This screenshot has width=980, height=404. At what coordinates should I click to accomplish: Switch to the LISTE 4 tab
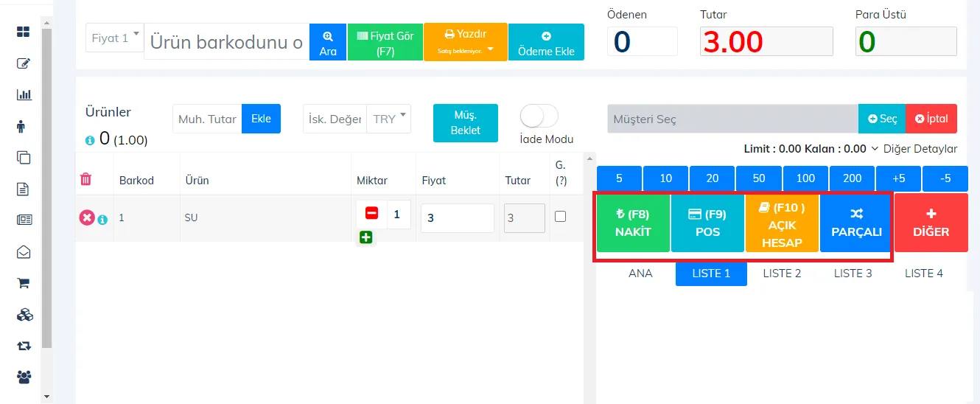click(x=924, y=273)
